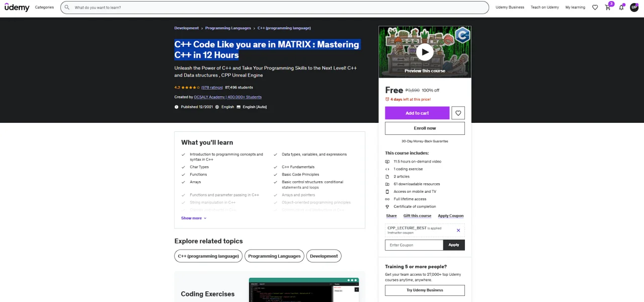Click the video icon by on-demand video

[387, 162]
